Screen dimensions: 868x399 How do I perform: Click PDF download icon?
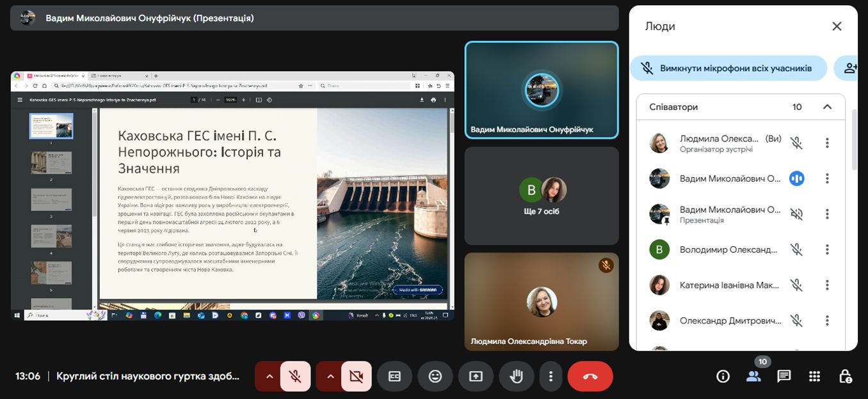point(422,100)
